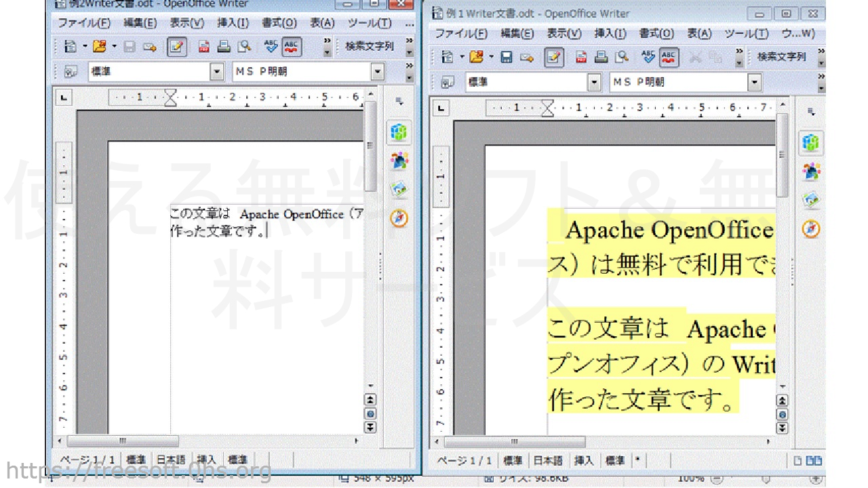This screenshot has height=488, width=868.
Task: Click the Print icon in right window
Action: [x=600, y=58]
